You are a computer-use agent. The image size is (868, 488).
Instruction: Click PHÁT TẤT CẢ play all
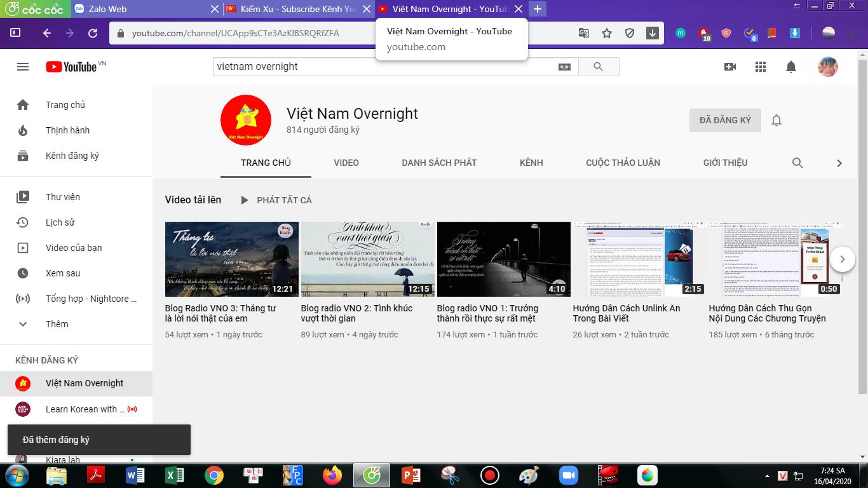(x=276, y=200)
